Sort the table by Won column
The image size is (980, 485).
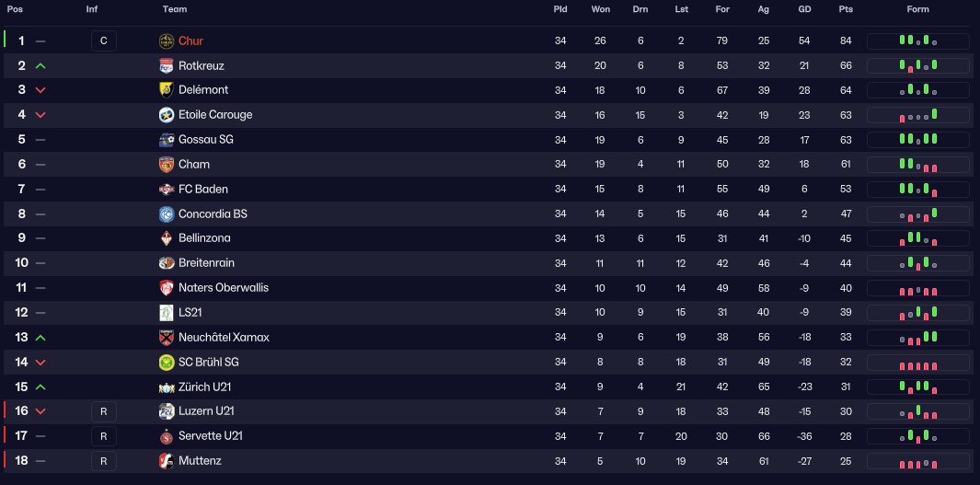[601, 9]
